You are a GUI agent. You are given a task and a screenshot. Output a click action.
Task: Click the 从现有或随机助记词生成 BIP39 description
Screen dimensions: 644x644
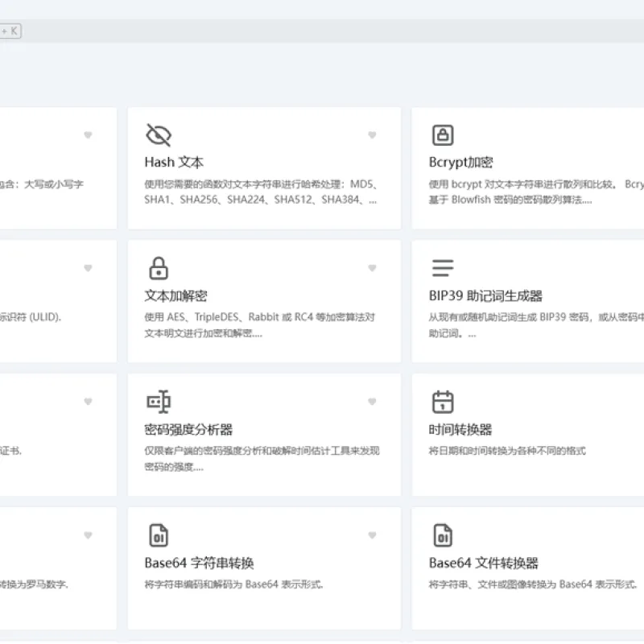(536, 325)
